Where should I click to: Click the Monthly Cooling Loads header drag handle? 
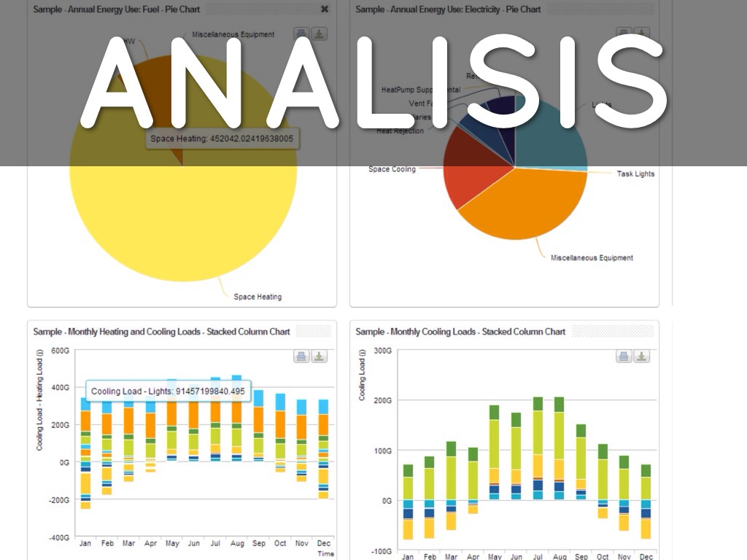(x=612, y=331)
